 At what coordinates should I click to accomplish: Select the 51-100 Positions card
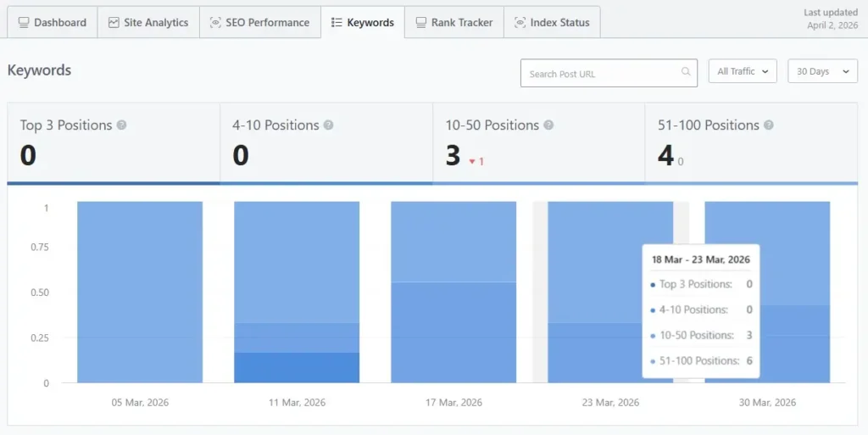[751, 142]
